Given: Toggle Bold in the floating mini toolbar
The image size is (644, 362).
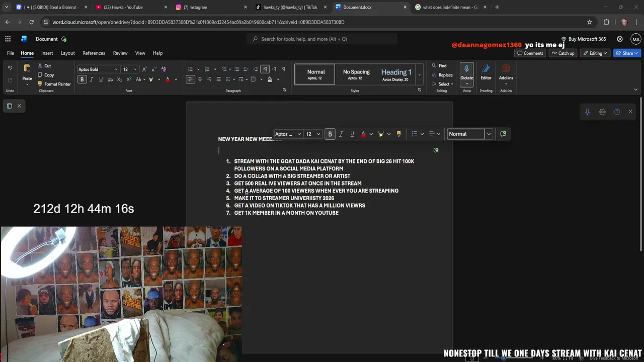Looking at the screenshot, I should [x=330, y=134].
